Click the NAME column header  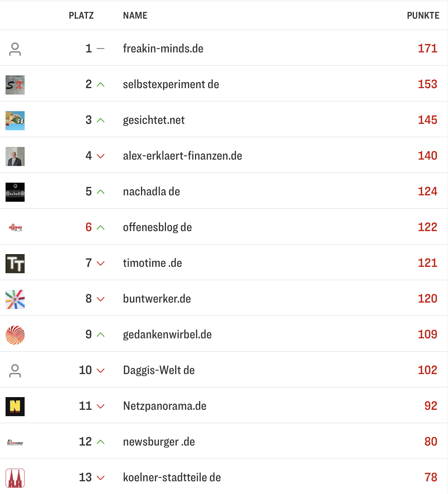[135, 15]
